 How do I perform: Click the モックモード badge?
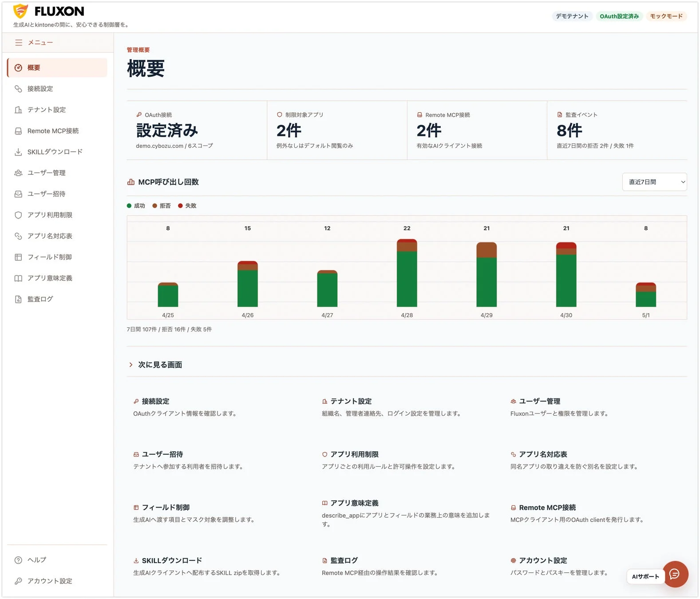666,16
